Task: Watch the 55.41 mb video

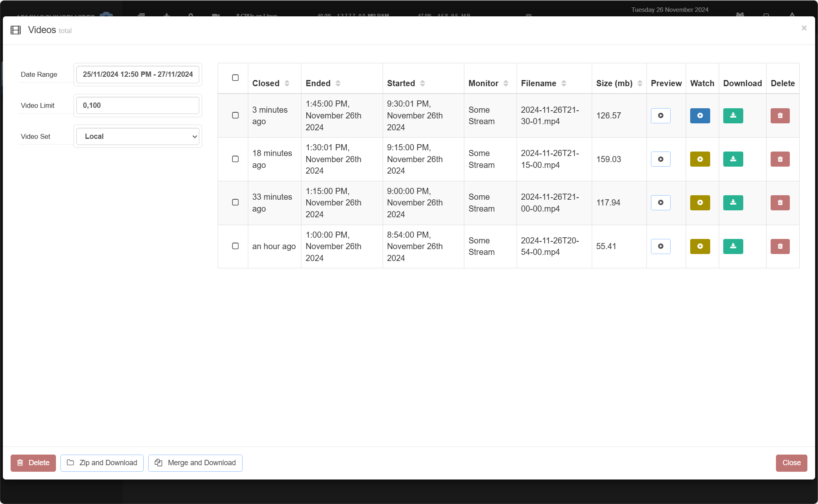Action: coord(700,246)
